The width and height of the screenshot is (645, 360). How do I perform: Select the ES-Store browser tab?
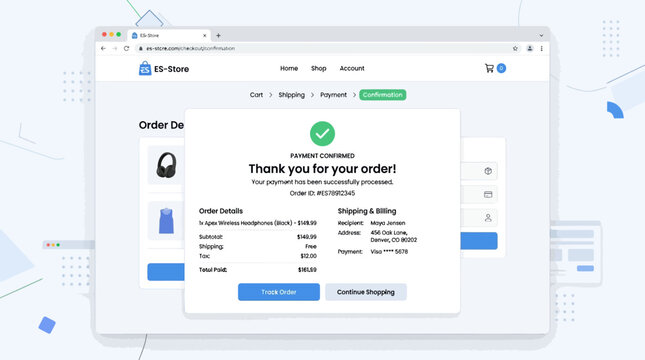[x=169, y=36]
